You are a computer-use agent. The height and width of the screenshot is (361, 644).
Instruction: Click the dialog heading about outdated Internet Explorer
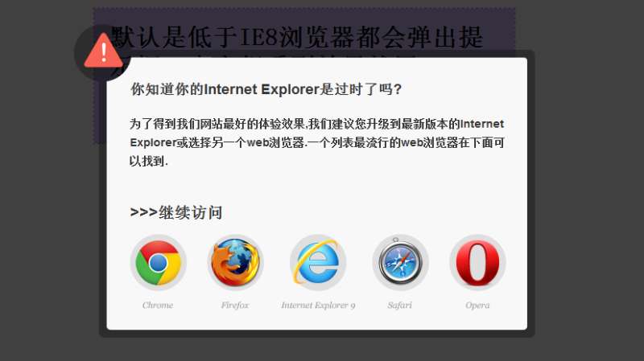pyautogui.click(x=266, y=89)
